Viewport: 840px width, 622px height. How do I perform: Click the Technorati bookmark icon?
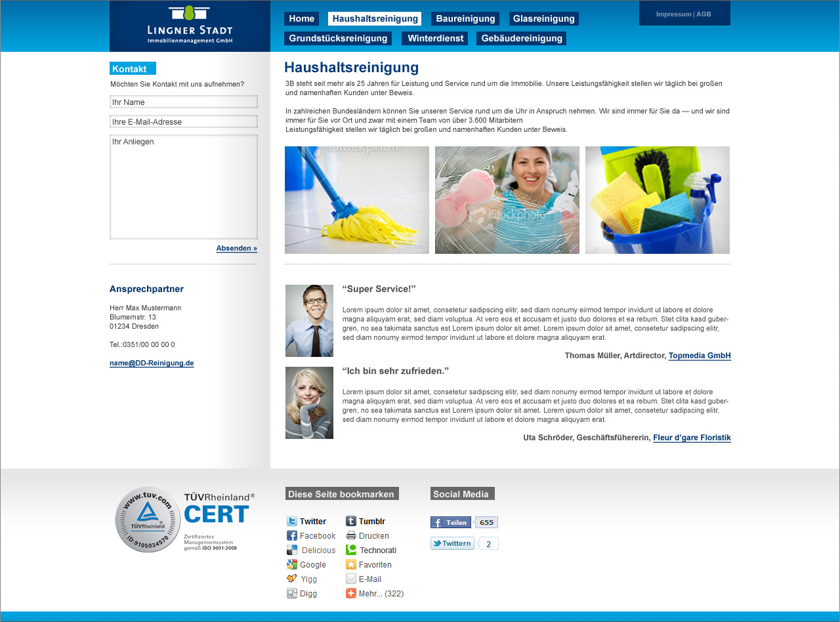pos(351,550)
